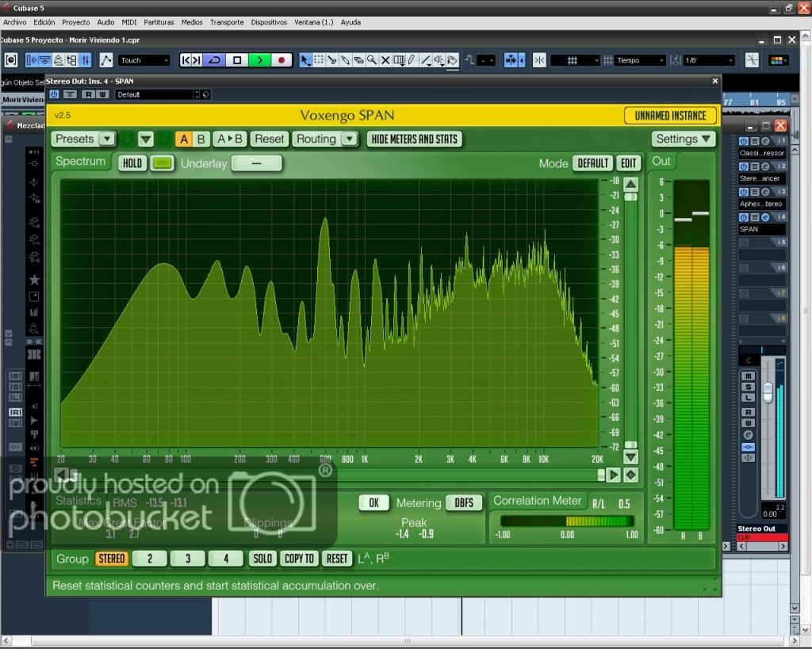This screenshot has height=649, width=812.
Task: Click HIDE METERS AND STATS button
Action: pos(415,139)
